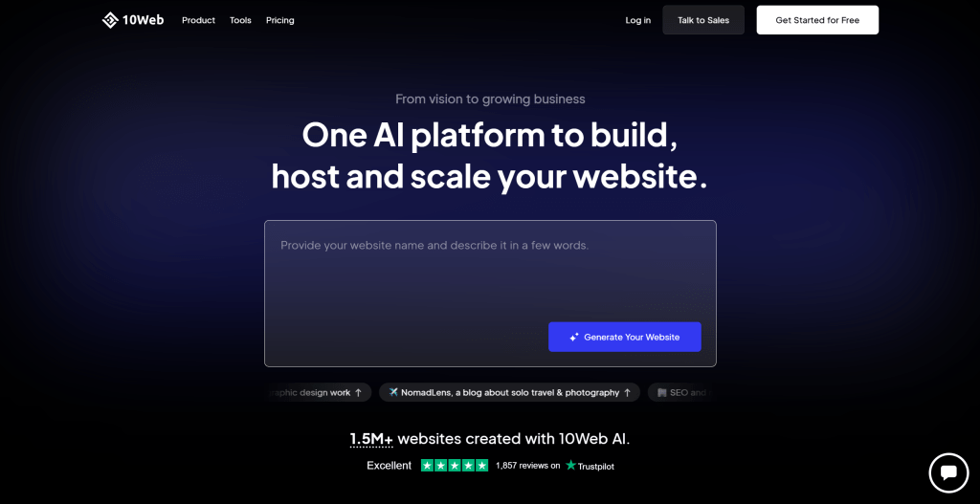The width and height of the screenshot is (980, 504).
Task: Click the Log in link
Action: click(x=638, y=20)
